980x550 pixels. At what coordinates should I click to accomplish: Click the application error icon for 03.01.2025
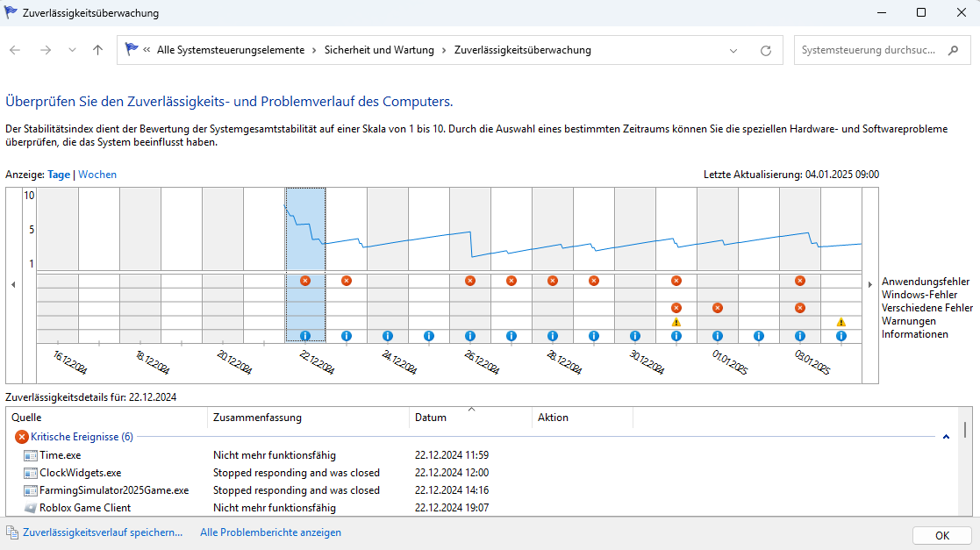tap(800, 281)
